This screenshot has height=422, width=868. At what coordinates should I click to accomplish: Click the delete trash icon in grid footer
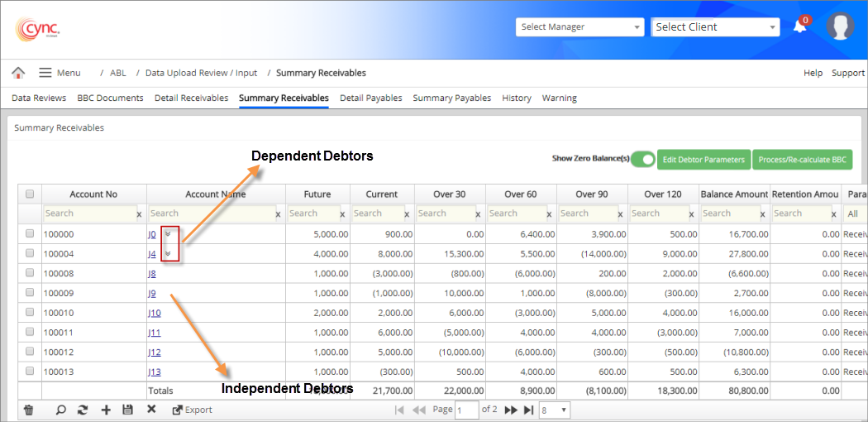click(x=29, y=410)
